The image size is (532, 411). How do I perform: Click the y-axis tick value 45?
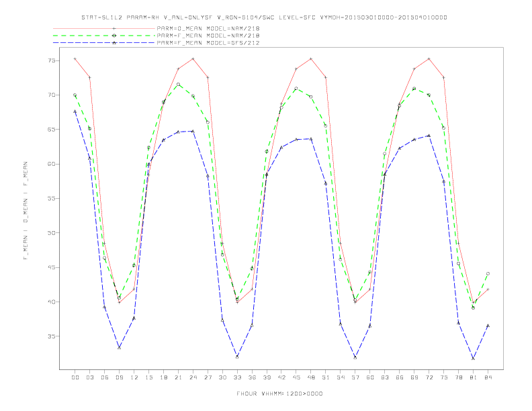tap(52, 267)
